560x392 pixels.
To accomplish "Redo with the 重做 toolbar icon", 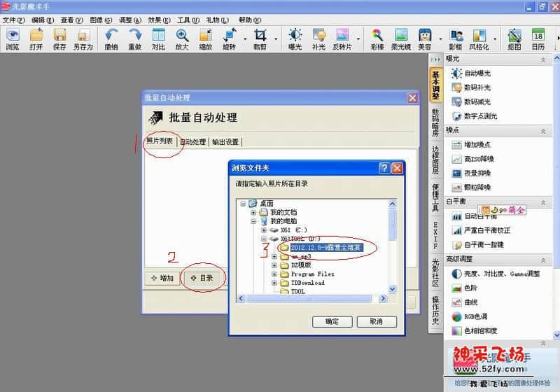I will pyautogui.click(x=134, y=39).
